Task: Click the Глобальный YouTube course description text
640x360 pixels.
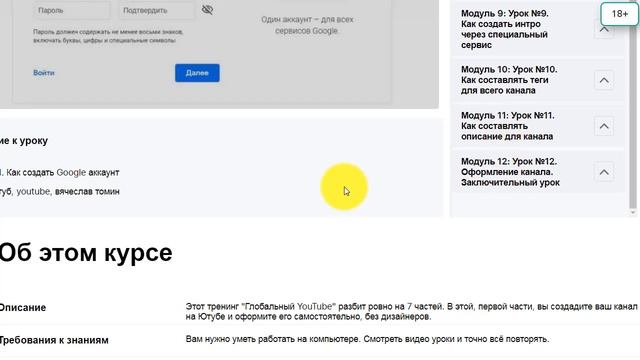Action: pos(411,311)
